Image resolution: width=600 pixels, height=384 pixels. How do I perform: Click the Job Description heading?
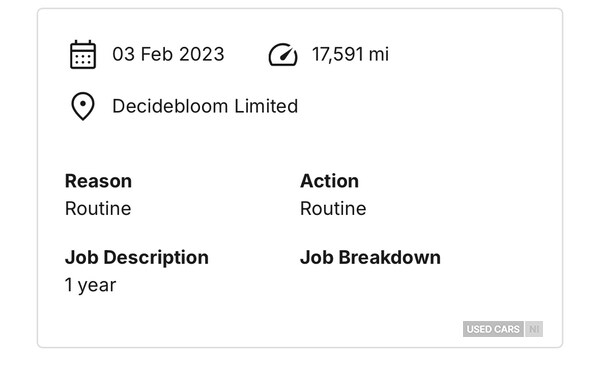click(x=137, y=257)
